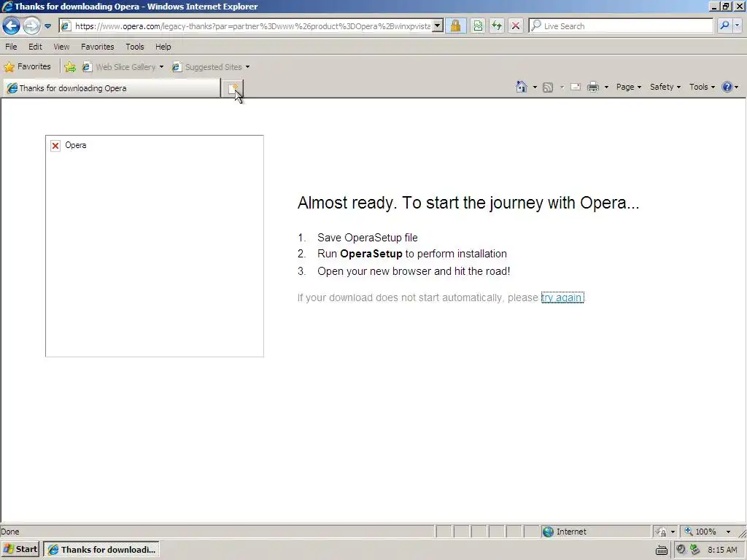This screenshot has height=560, width=747.
Task: Open the File menu
Action: pyautogui.click(x=11, y=47)
